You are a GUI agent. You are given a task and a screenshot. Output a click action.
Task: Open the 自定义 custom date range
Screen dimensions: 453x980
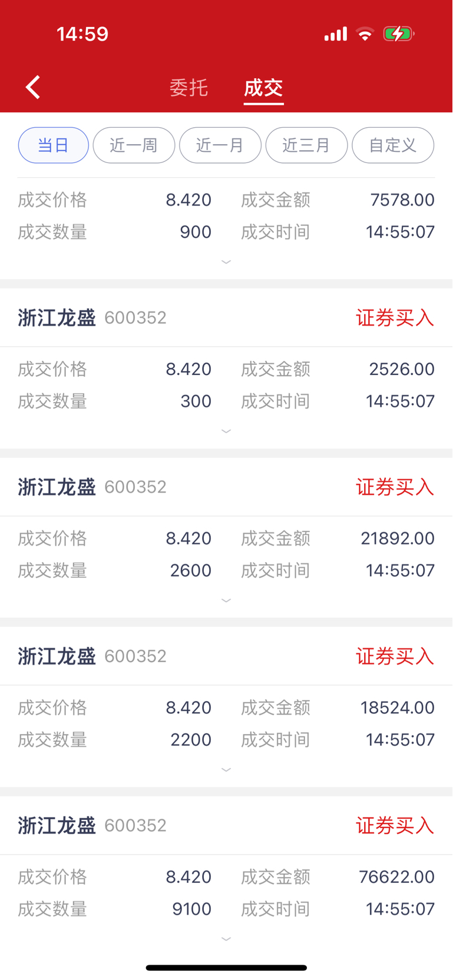pos(392,145)
